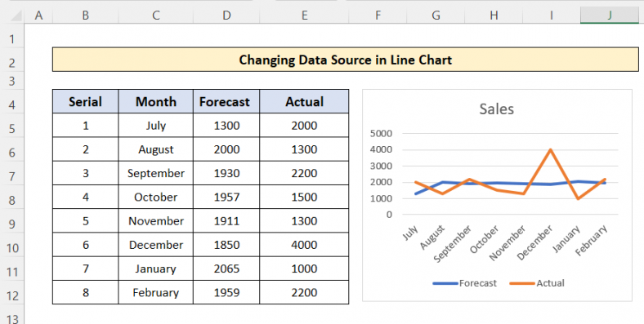Click the orange Actual line peak at December
Image resolution: width=644 pixels, height=324 pixels.
click(x=551, y=149)
